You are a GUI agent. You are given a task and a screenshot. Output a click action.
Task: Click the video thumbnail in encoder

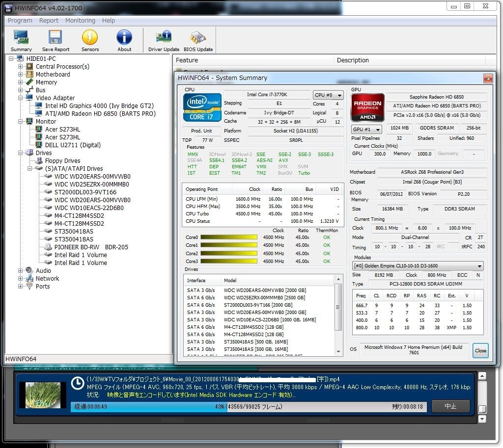[x=43, y=395]
